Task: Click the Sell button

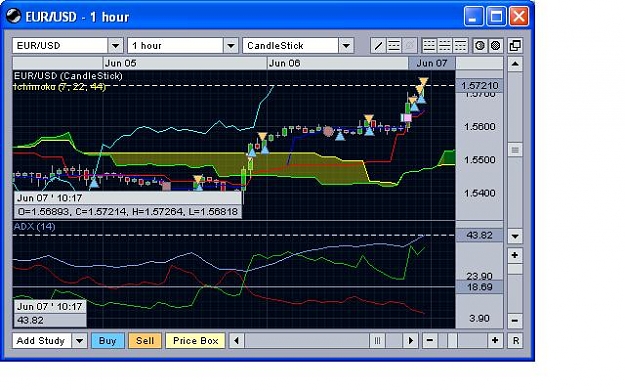Action: coord(145,341)
